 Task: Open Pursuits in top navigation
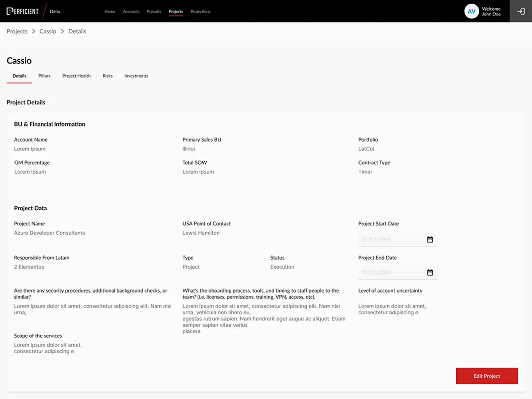pyautogui.click(x=154, y=12)
